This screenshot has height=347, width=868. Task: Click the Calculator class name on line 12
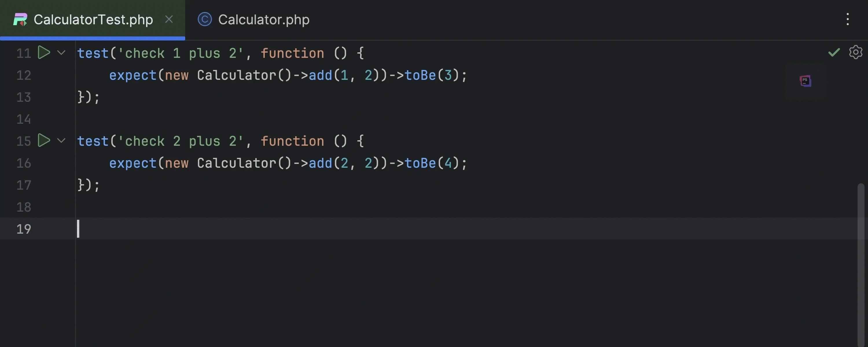tap(236, 75)
